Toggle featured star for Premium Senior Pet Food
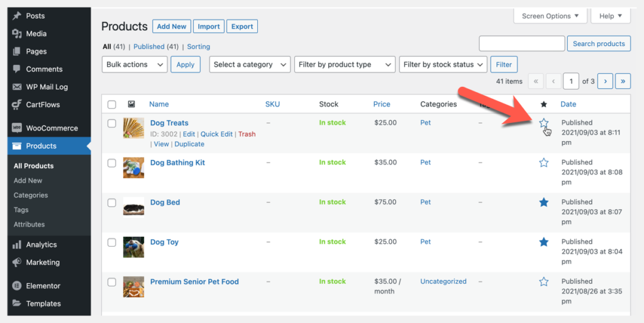The height and width of the screenshot is (323, 644). 544,282
